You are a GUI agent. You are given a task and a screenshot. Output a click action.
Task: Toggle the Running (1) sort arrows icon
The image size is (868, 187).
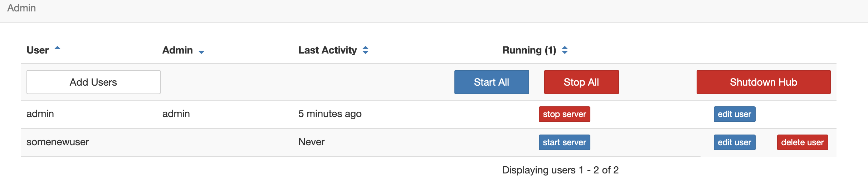click(x=565, y=50)
